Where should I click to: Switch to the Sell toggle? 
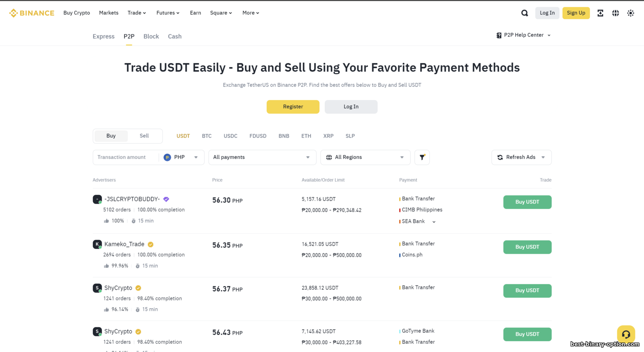[x=144, y=136]
